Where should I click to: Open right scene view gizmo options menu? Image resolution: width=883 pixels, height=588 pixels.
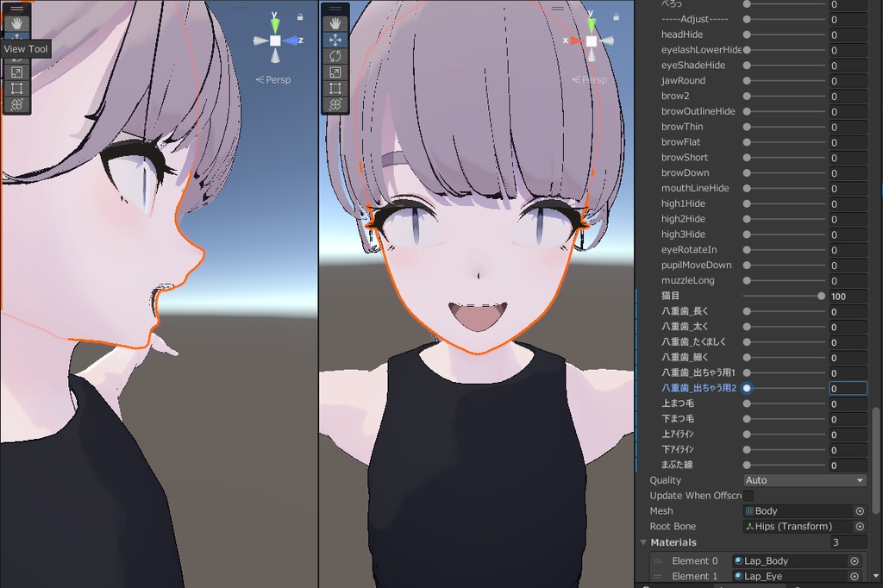(x=558, y=9)
